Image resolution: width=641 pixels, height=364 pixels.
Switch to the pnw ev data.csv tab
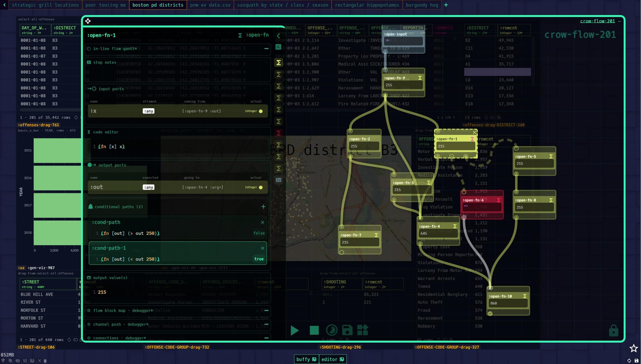click(210, 5)
